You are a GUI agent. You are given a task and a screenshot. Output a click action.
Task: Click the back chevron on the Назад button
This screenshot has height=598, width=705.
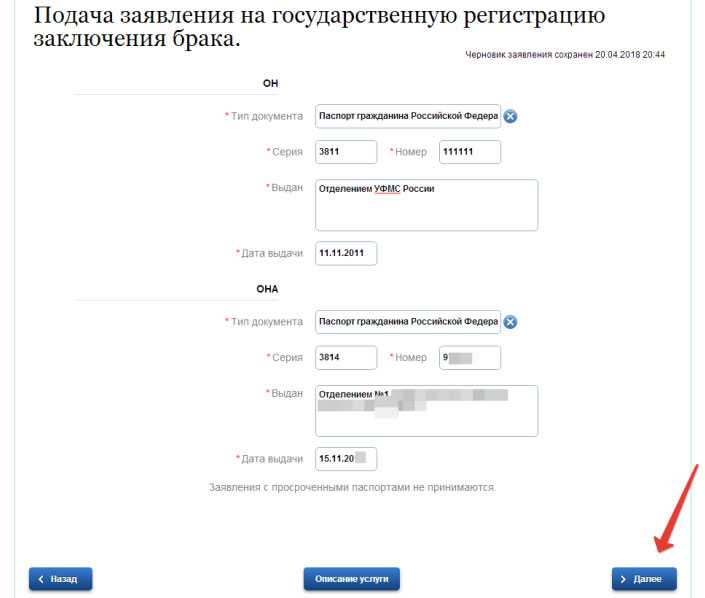tap(41, 579)
